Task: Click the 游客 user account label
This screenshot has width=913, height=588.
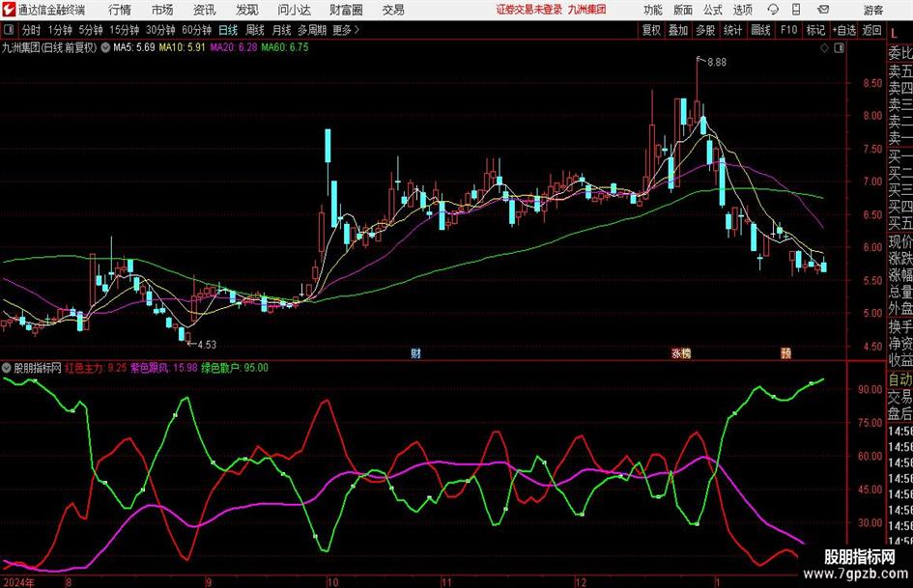Action: (872, 10)
